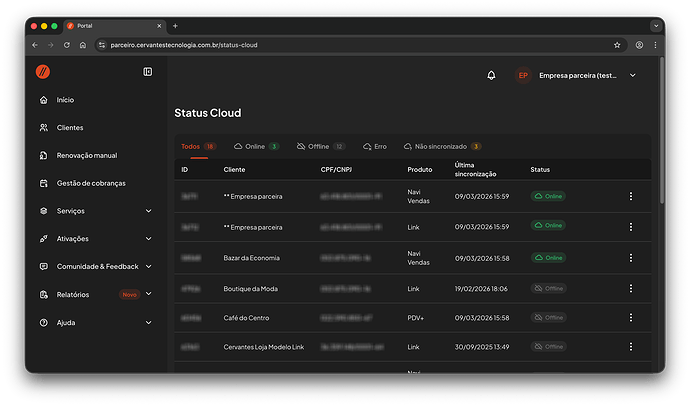The width and height of the screenshot is (690, 406).
Task: Switch to the Erro tab
Action: pos(375,146)
